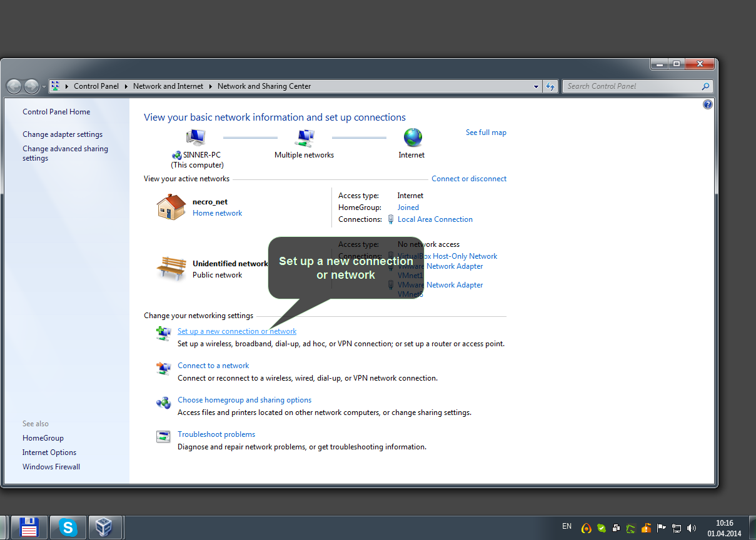Screen dimensions: 756x540
Task: Click the Set up new connection icon
Action: pyautogui.click(x=163, y=334)
